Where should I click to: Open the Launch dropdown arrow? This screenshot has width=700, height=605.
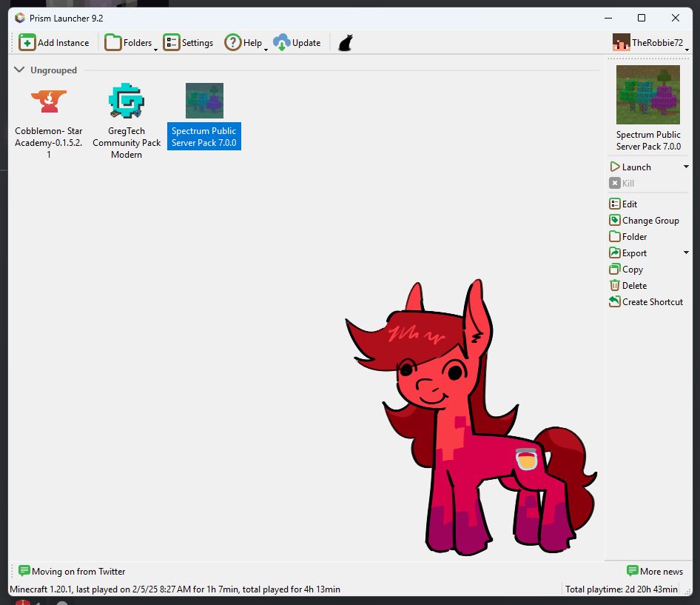(x=687, y=166)
